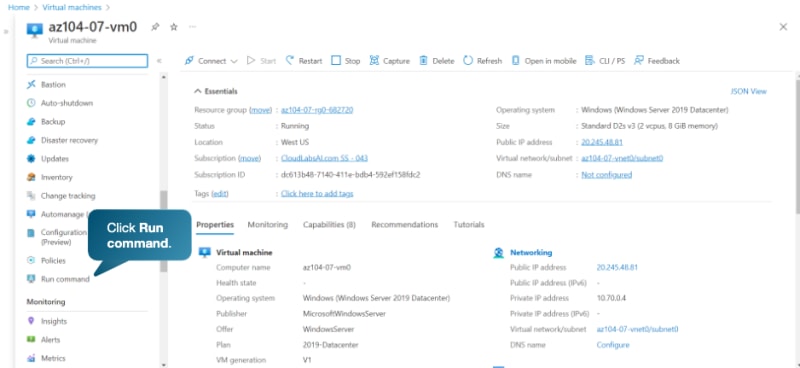The height and width of the screenshot is (368, 800).
Task: Select the Subscription ID value text
Action: click(x=351, y=175)
